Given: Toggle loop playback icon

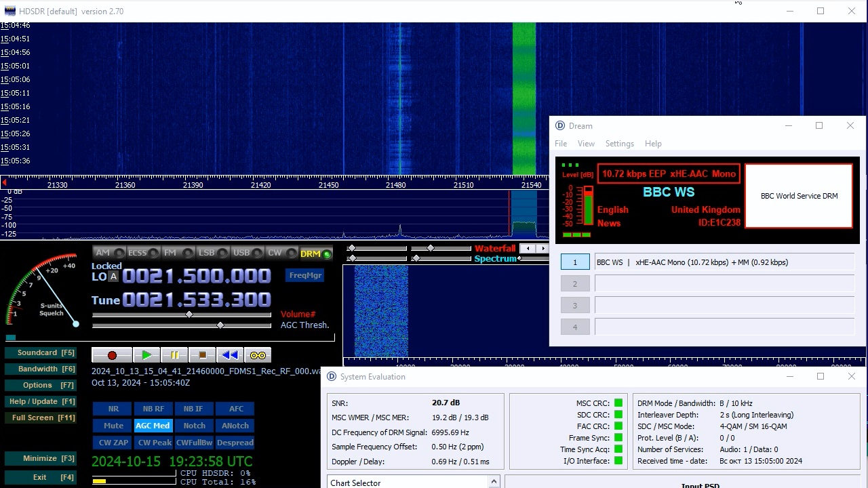Looking at the screenshot, I should pos(258,355).
